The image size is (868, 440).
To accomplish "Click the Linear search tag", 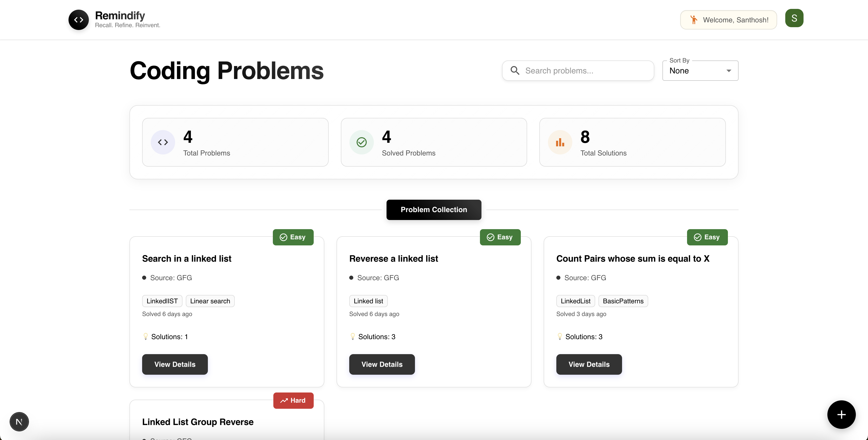I will click(x=210, y=301).
